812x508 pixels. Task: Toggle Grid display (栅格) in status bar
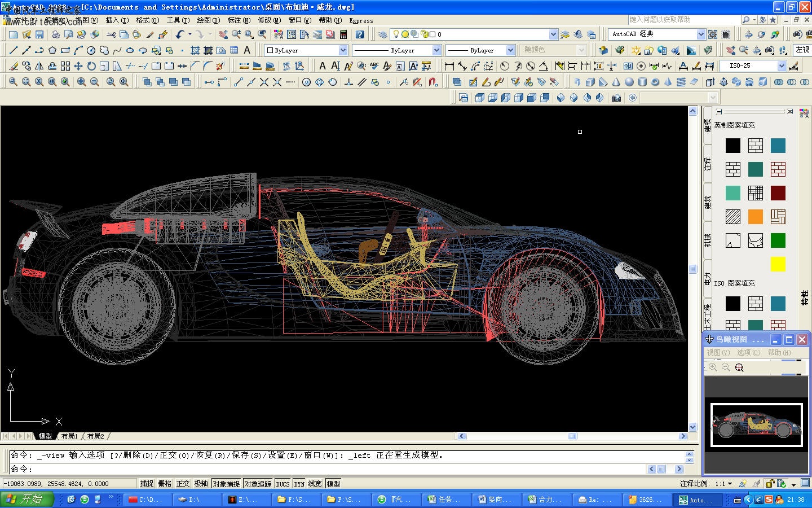pyautogui.click(x=165, y=484)
